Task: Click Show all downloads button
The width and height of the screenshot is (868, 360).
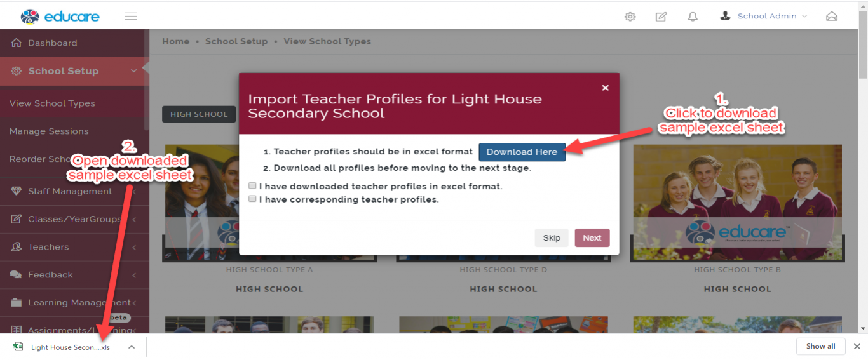Action: tap(820, 347)
